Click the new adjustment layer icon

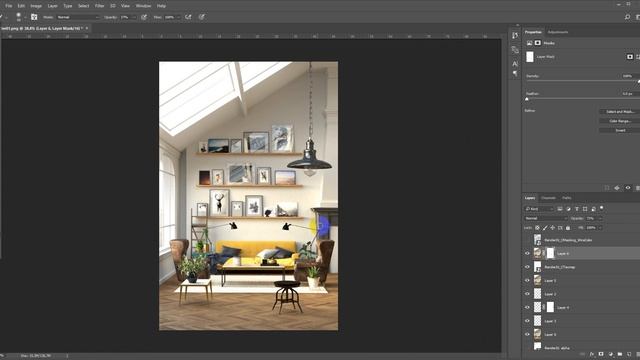coord(611,354)
